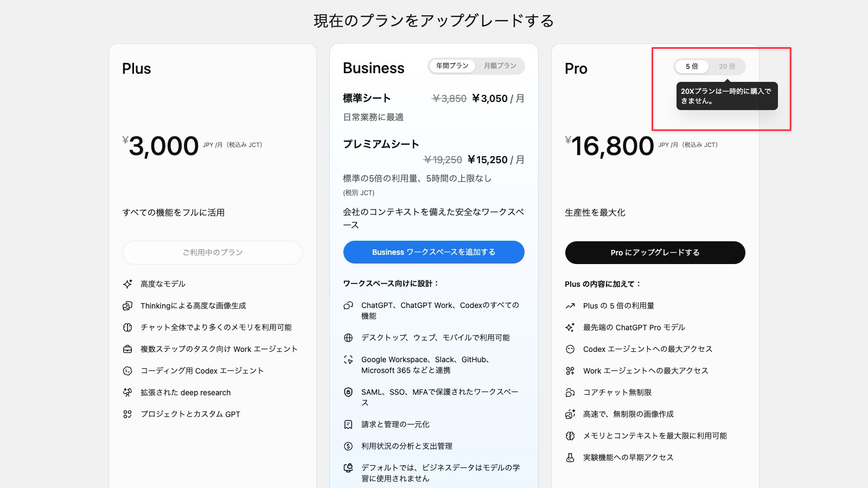The width and height of the screenshot is (868, 488).
Task: Click the icon beside Codex エージェントへの最大アクセス
Action: pyautogui.click(x=570, y=349)
